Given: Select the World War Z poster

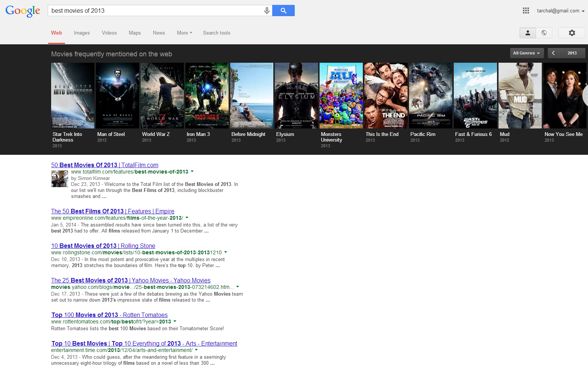Looking at the screenshot, I should [x=162, y=95].
